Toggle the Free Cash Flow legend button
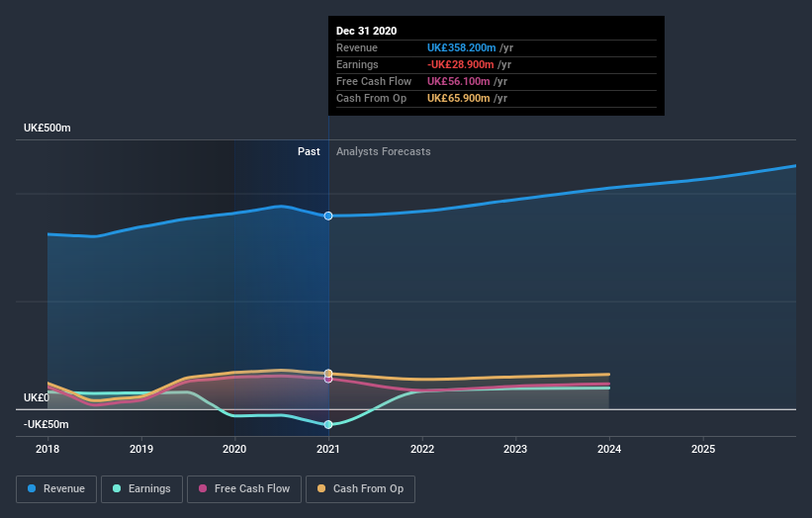 (x=244, y=489)
